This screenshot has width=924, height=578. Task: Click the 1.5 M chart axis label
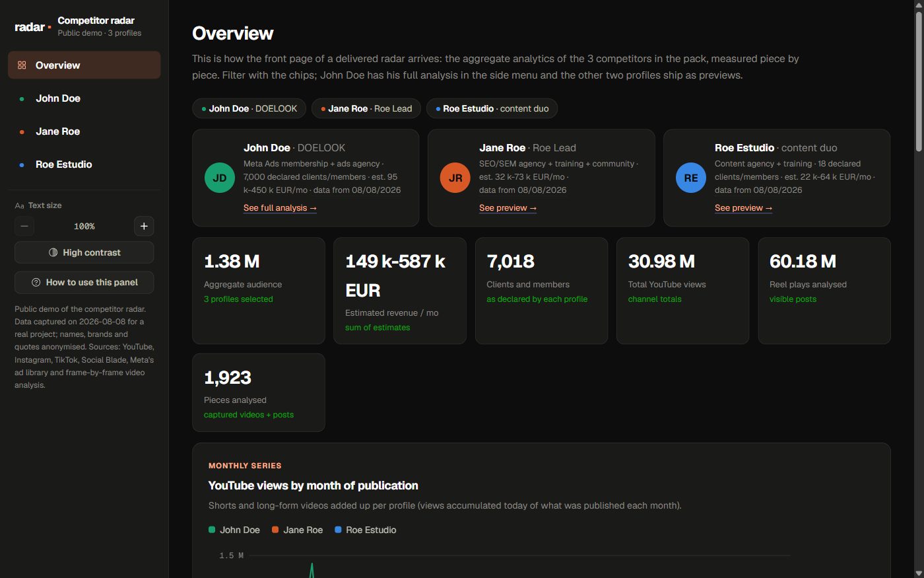[x=231, y=556]
